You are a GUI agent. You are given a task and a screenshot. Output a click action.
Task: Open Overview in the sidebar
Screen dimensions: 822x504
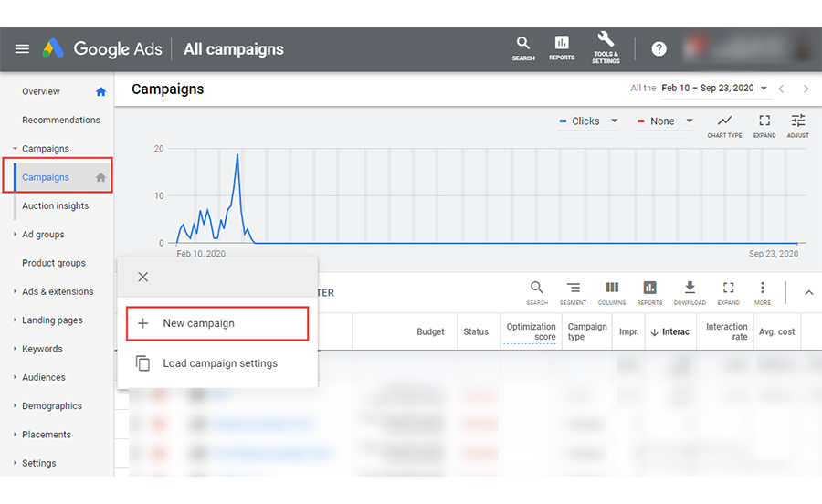point(41,91)
